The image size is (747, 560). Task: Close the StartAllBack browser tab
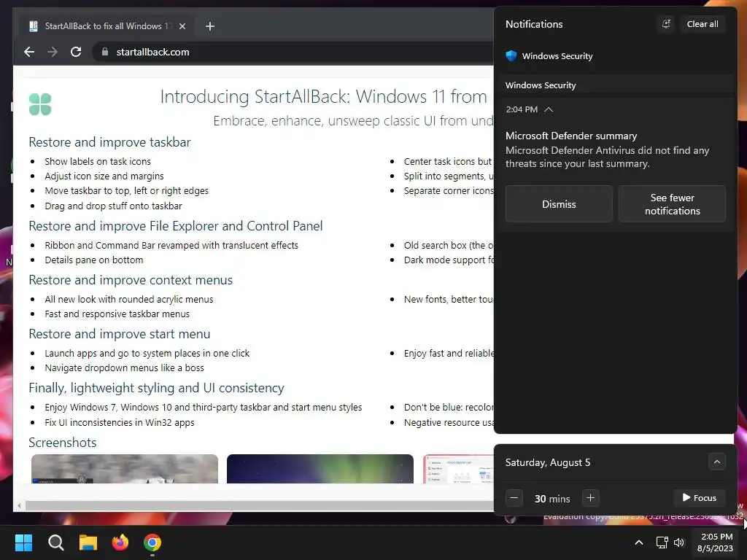pyautogui.click(x=182, y=26)
